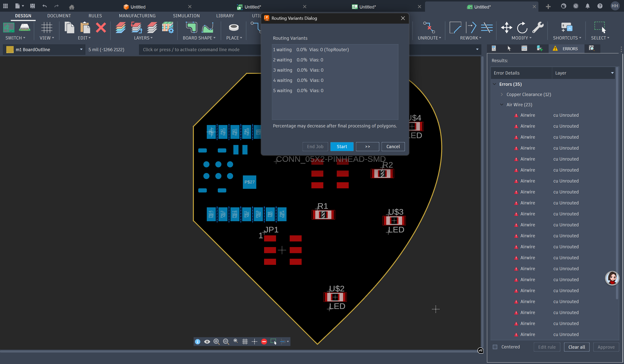
Task: Click the grid settings icon in View
Action: (x=46, y=28)
